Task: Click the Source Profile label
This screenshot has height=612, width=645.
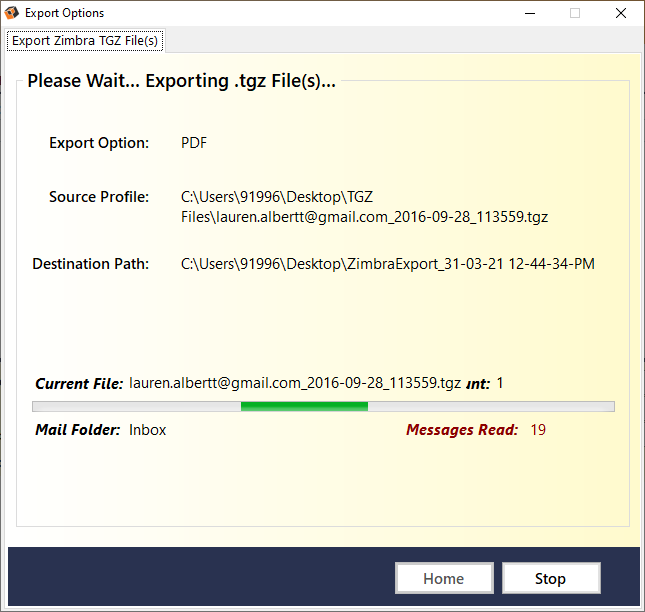Action: (x=99, y=197)
